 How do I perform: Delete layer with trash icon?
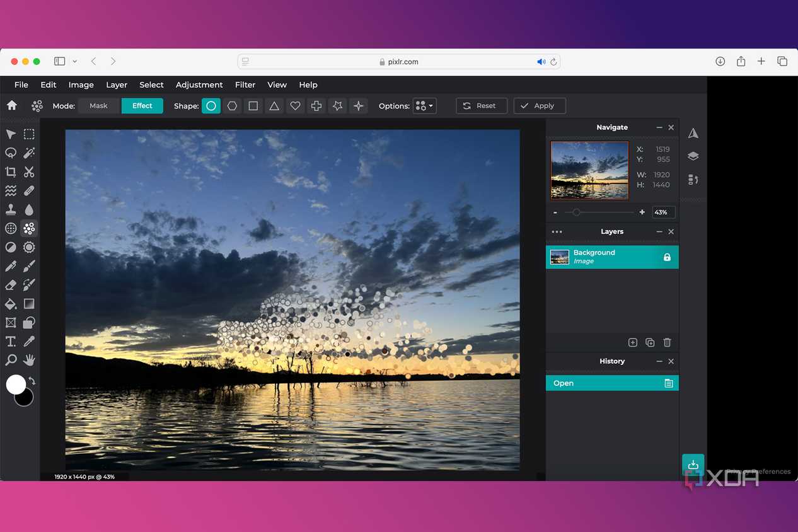667,342
